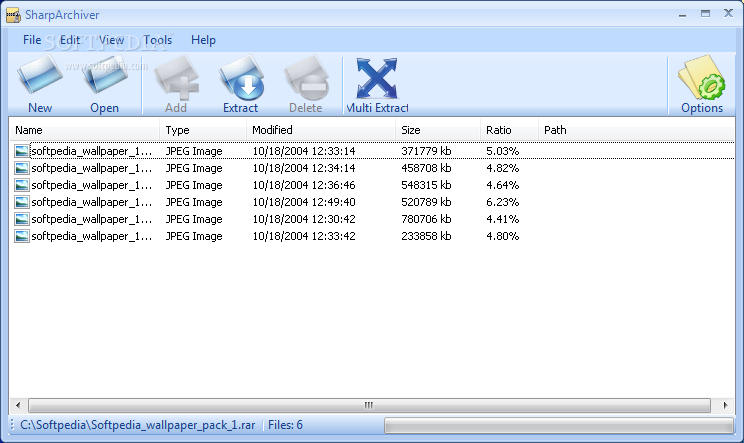The image size is (744, 443).
Task: Click image icon of file modified 12:30:42
Action: (x=21, y=219)
